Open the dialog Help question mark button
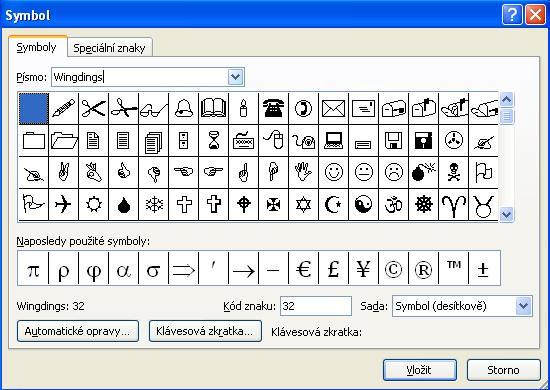 (x=512, y=15)
